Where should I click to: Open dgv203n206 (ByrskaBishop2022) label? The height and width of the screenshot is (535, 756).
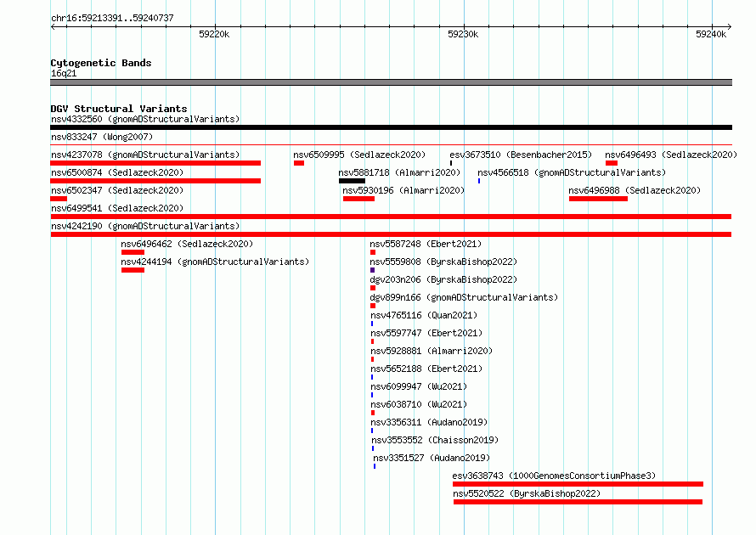[x=443, y=279]
